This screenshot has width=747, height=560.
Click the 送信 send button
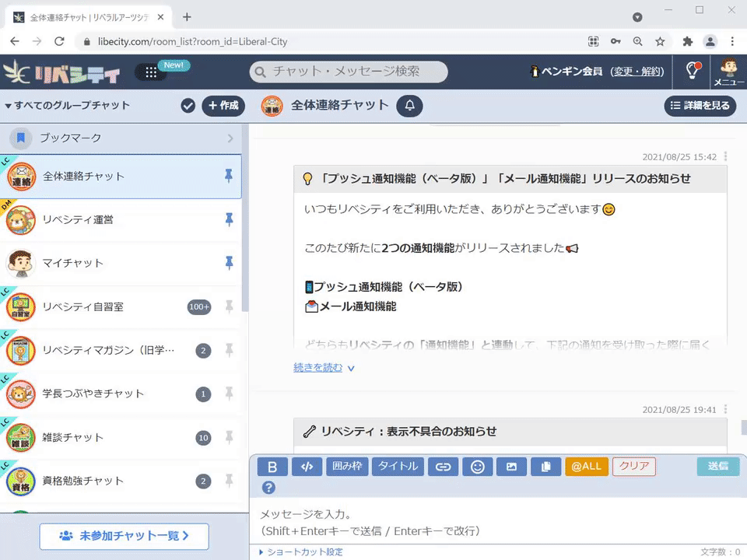click(718, 466)
